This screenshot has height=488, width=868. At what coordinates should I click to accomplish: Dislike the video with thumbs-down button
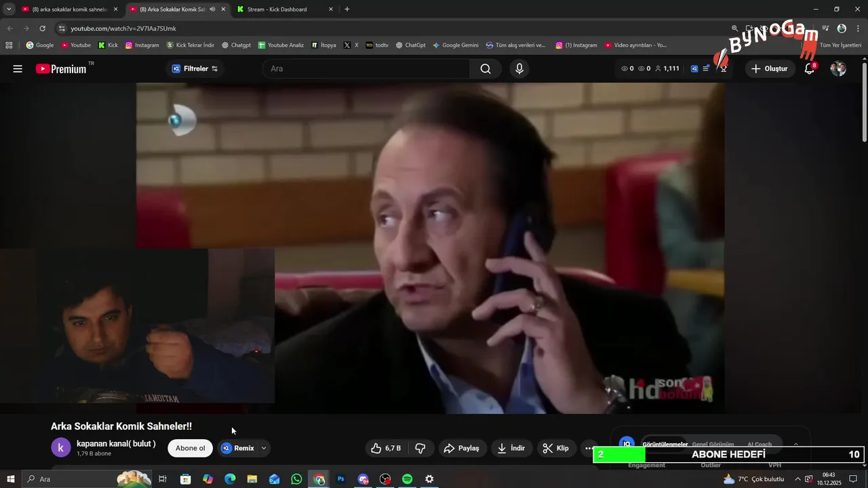click(x=420, y=448)
